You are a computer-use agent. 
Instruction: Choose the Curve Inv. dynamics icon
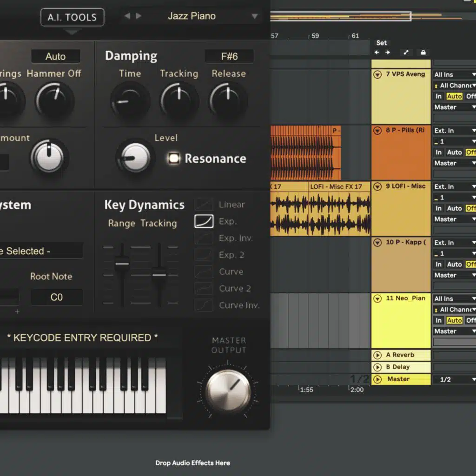coord(204,305)
